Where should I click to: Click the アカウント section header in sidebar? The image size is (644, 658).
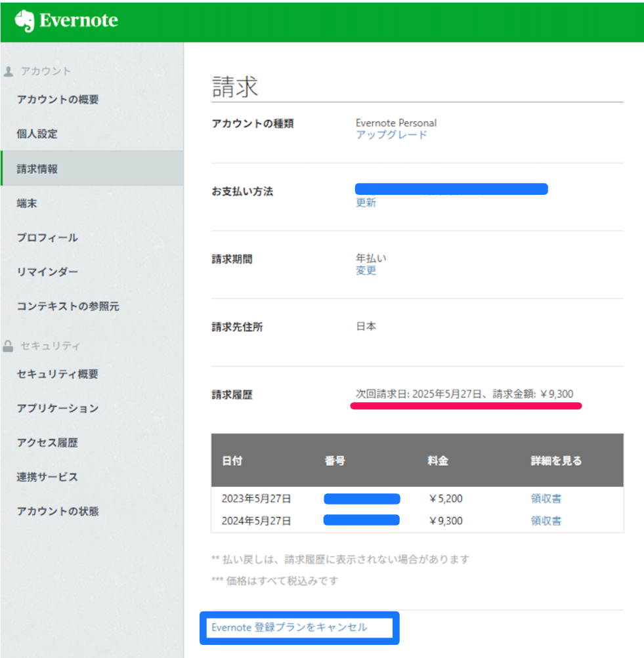(x=46, y=72)
